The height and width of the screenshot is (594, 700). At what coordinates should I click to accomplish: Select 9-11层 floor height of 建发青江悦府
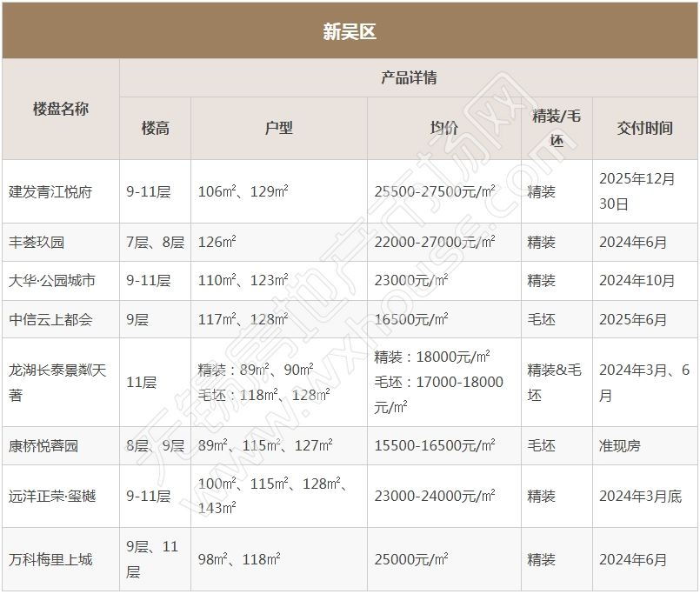[148, 191]
